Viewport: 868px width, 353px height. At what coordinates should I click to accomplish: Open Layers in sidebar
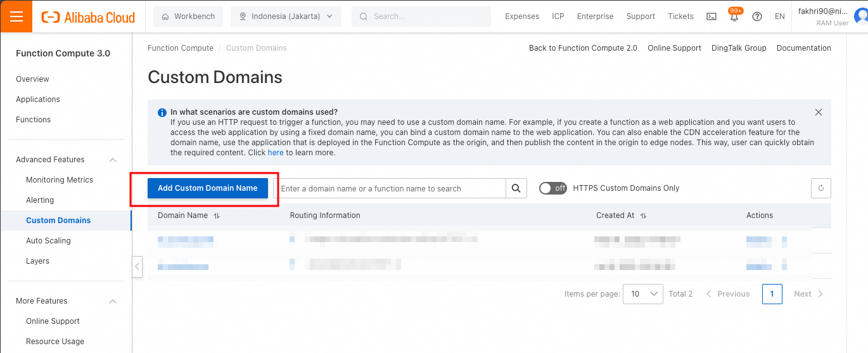coord(37,261)
